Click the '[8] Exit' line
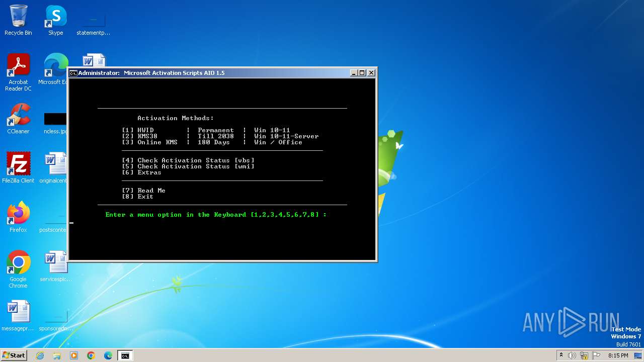 point(138,197)
